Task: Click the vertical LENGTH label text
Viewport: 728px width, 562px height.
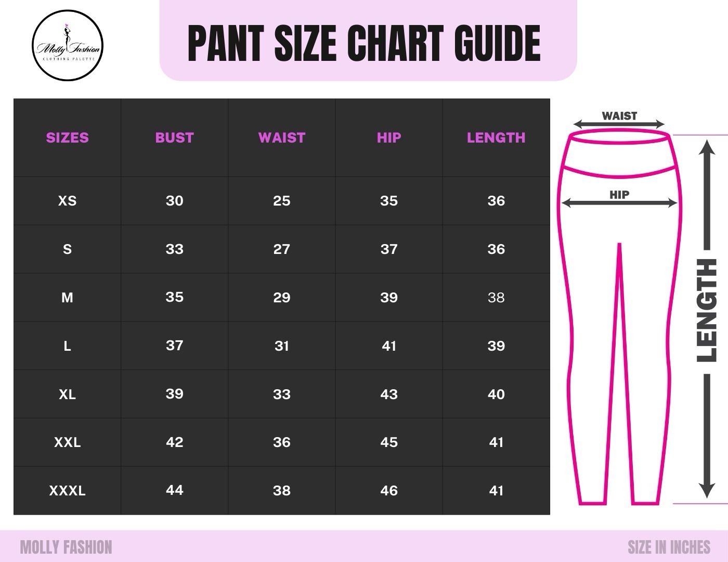Action: click(x=707, y=311)
